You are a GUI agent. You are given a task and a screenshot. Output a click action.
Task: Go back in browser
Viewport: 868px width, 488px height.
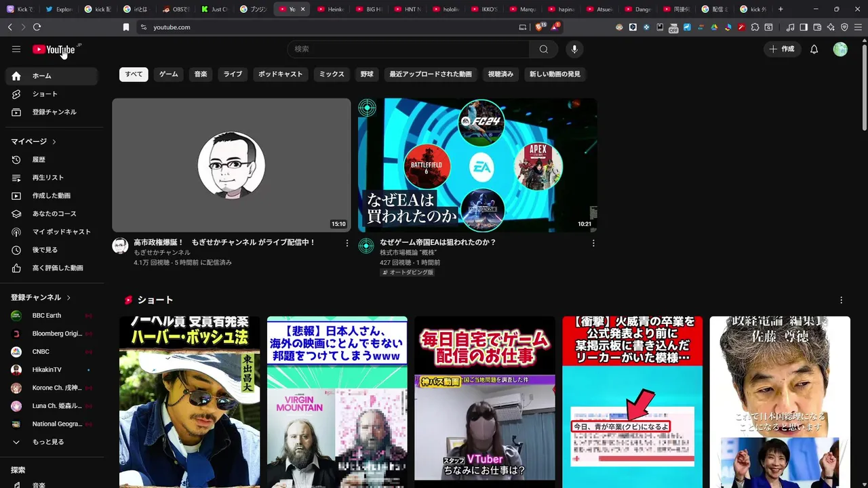pos(9,27)
